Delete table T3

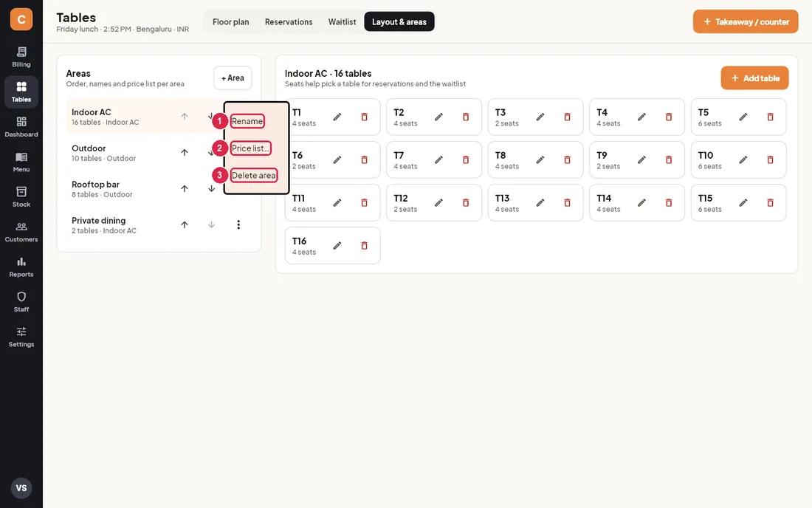tap(567, 117)
